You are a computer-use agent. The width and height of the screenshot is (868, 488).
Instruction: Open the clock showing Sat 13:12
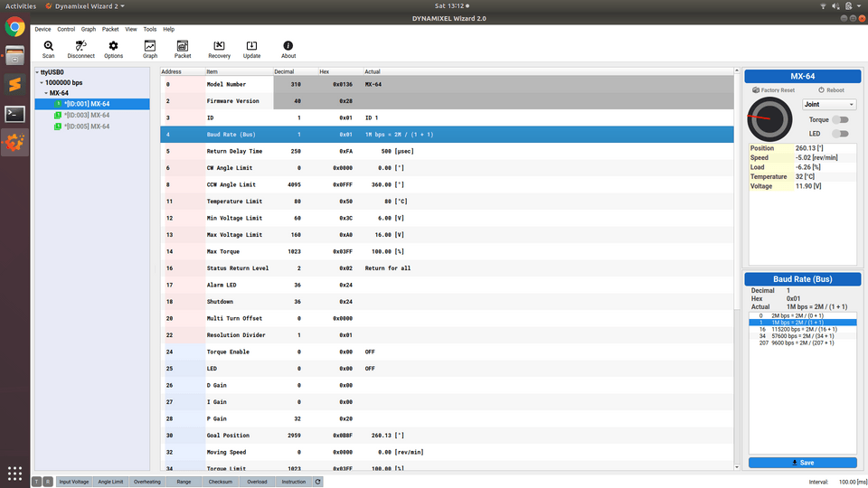point(451,6)
